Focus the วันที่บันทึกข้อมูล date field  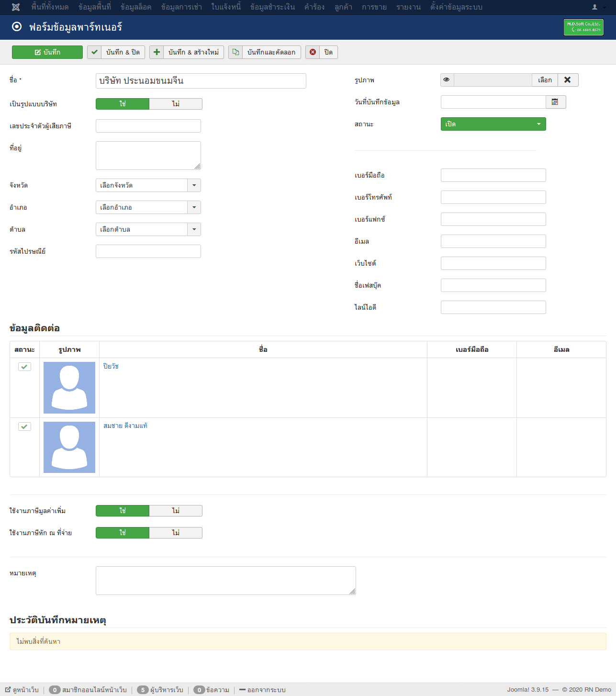[x=493, y=102]
